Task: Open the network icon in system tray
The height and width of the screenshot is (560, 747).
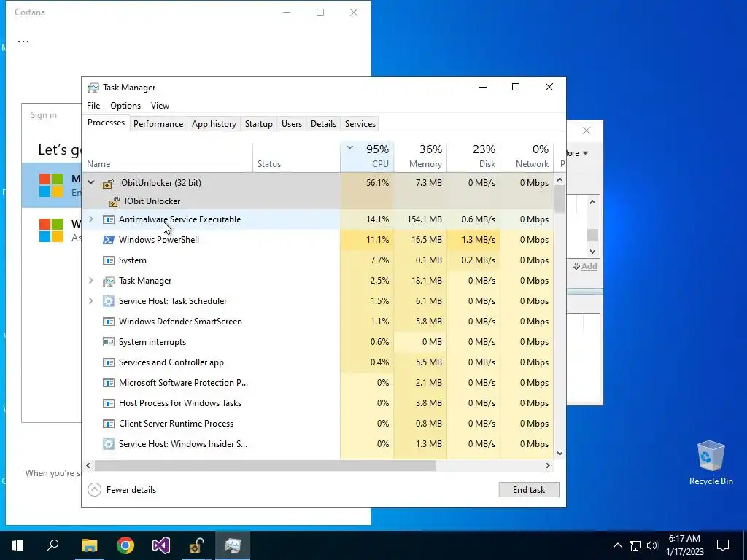Action: coord(635,545)
